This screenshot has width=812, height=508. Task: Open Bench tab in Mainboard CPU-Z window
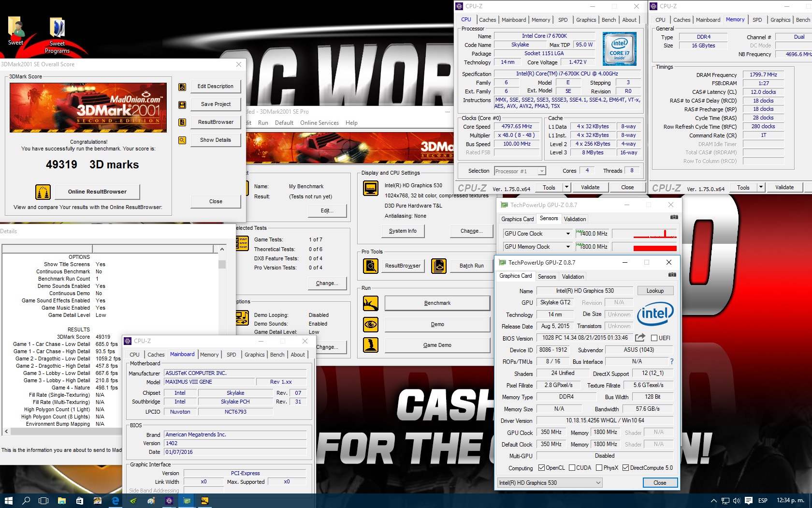[277, 355]
